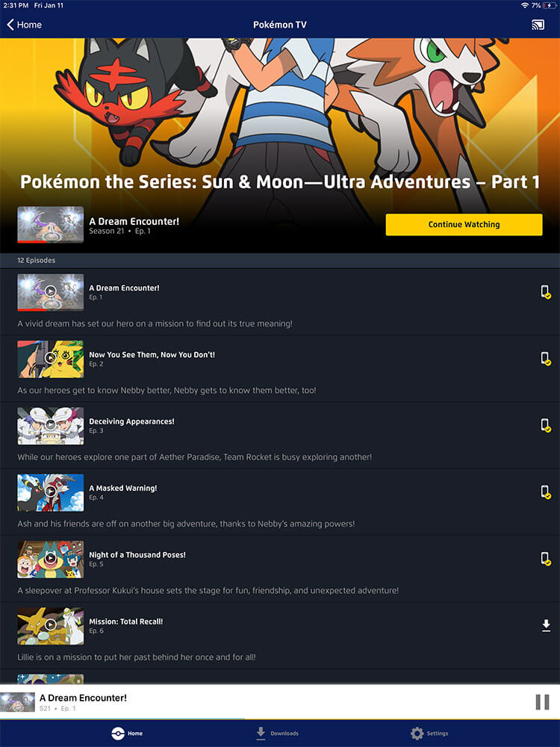Open the Settings tab
Screen dimensions: 560x747
coord(429,734)
